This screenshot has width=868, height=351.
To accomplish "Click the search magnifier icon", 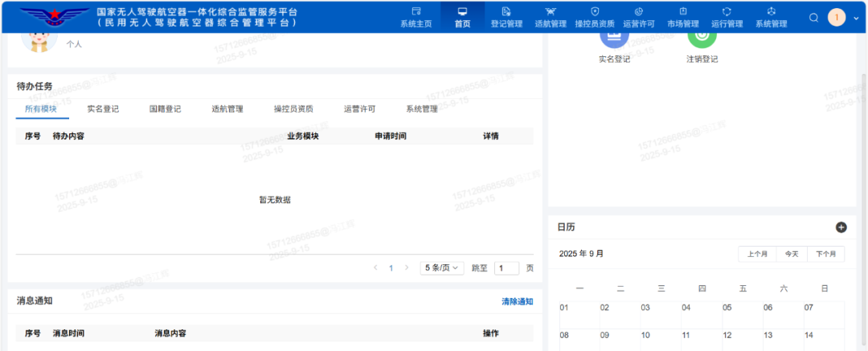I will point(813,18).
